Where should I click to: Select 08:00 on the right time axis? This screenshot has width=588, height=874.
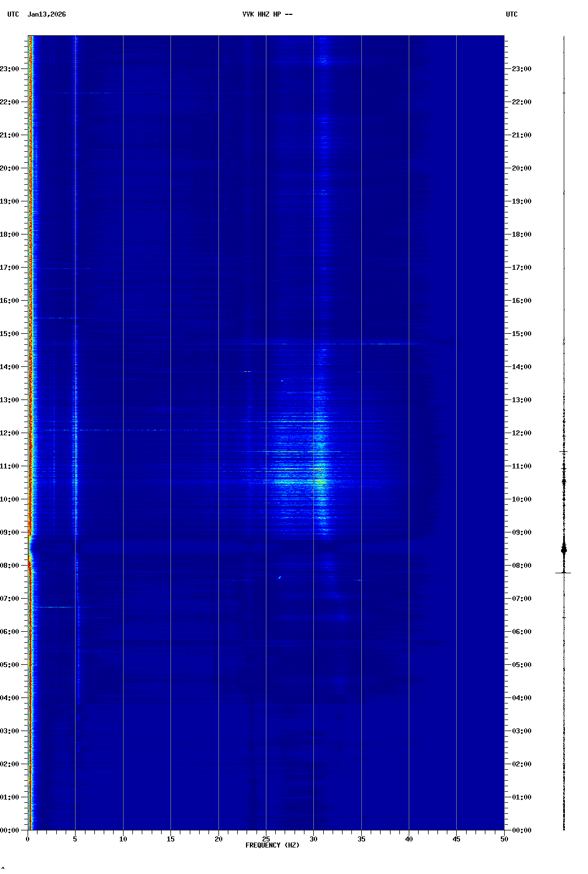coord(521,566)
